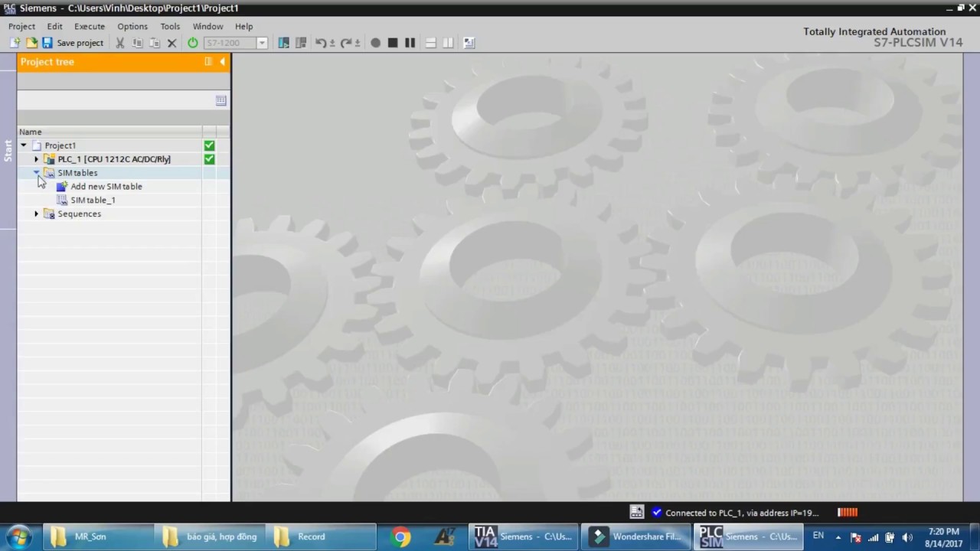Click the Save project label
Image resolution: width=980 pixels, height=551 pixels.
pyautogui.click(x=80, y=43)
